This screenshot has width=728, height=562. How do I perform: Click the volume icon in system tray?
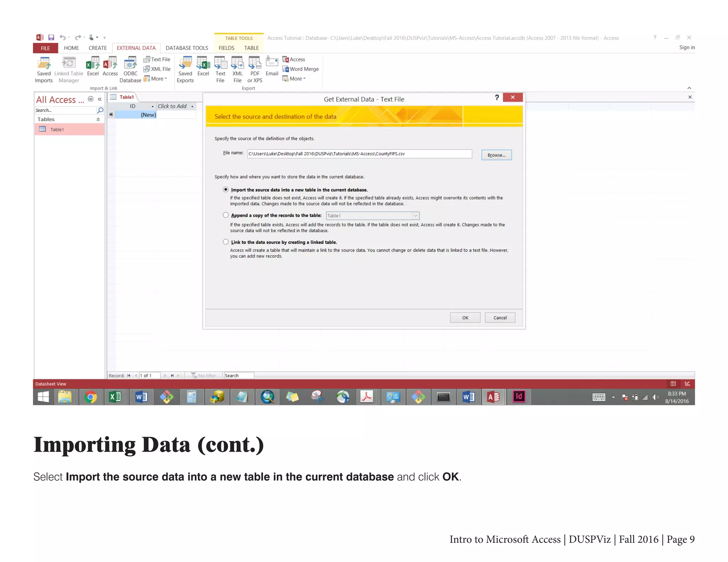[655, 397]
